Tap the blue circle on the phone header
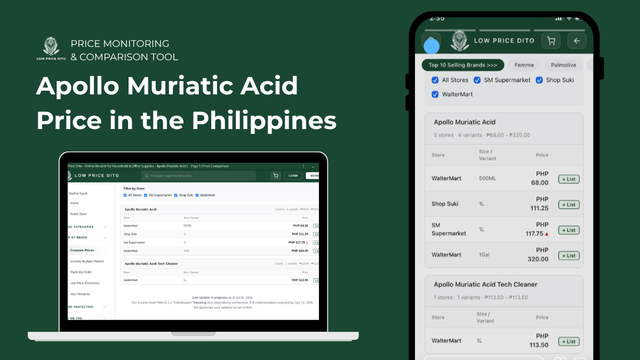 431,46
